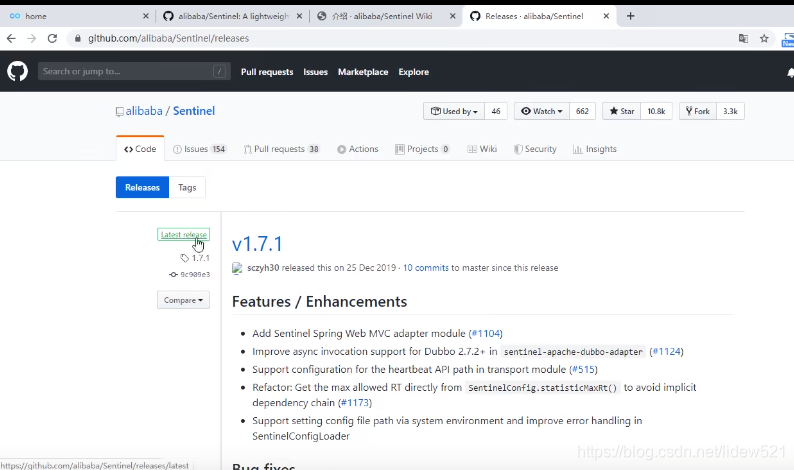794x470 pixels.
Task: Bookmark page with star icon
Action: pos(764,38)
